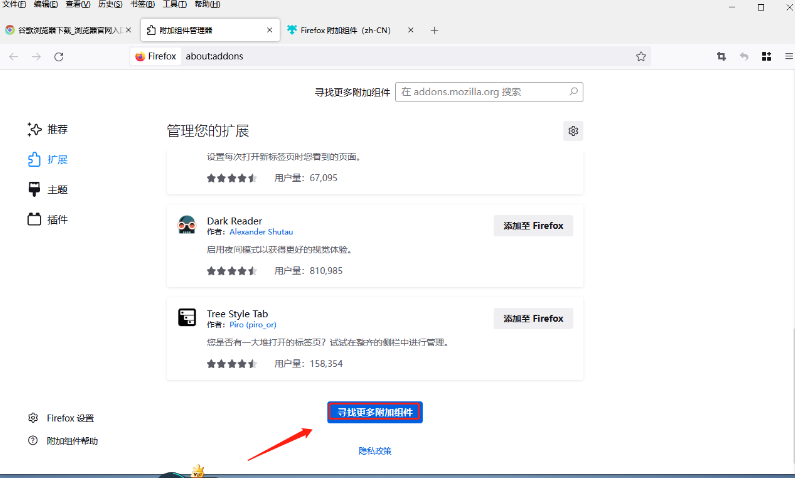Click the 寻找更多附加组件 blue button

pyautogui.click(x=375, y=412)
